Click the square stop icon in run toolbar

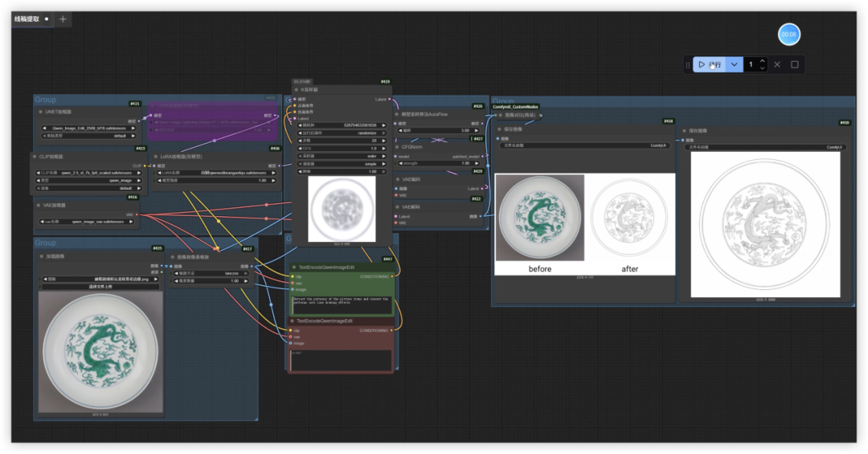(795, 64)
